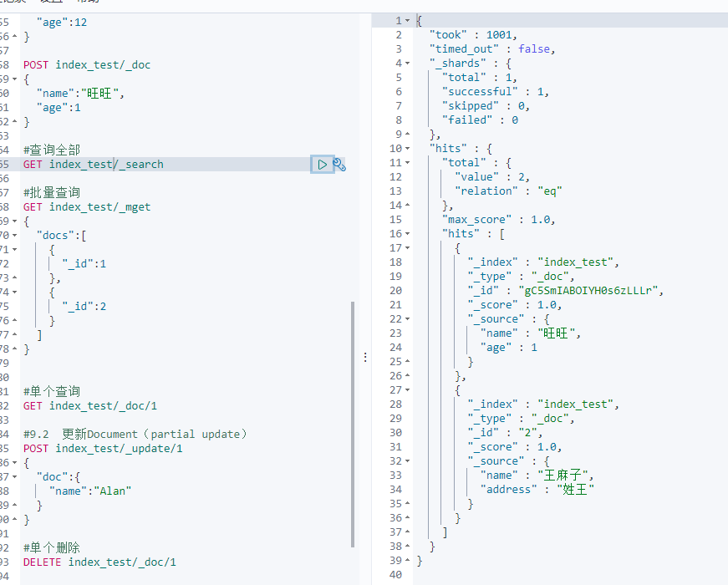Select the POST index_test/_doc request line
728x585 pixels.
point(87,65)
